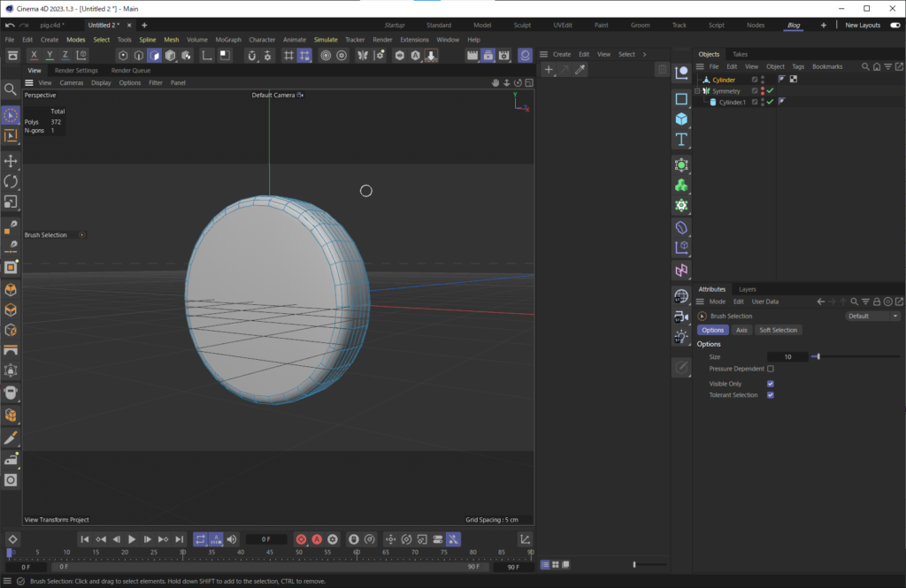This screenshot has width=906, height=588.
Task: Click the Soft Selection button in Attributes
Action: click(779, 330)
